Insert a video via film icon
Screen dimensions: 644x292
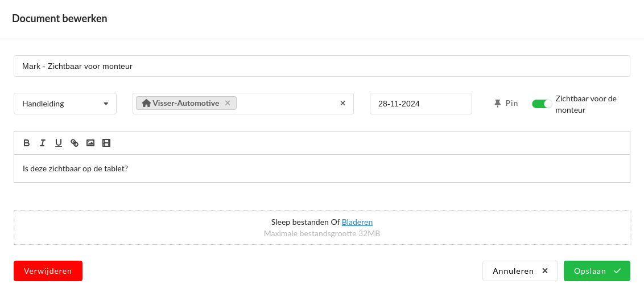tap(106, 143)
